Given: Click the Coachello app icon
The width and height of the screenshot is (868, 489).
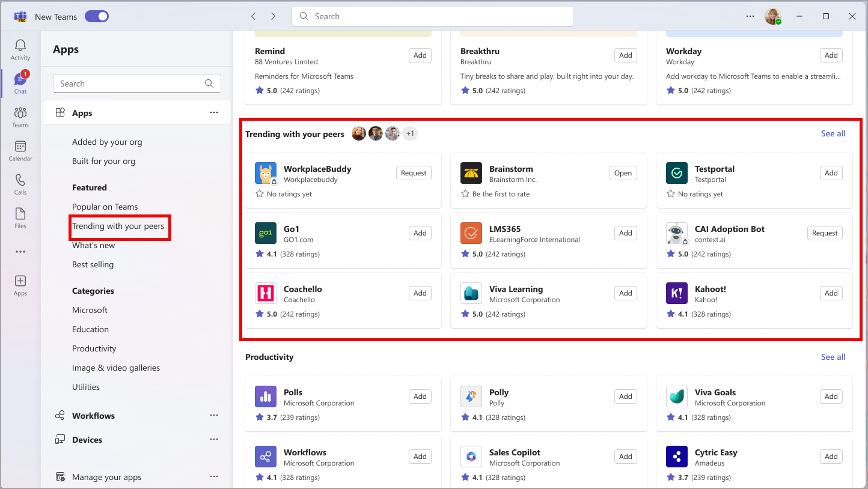Looking at the screenshot, I should click(266, 293).
